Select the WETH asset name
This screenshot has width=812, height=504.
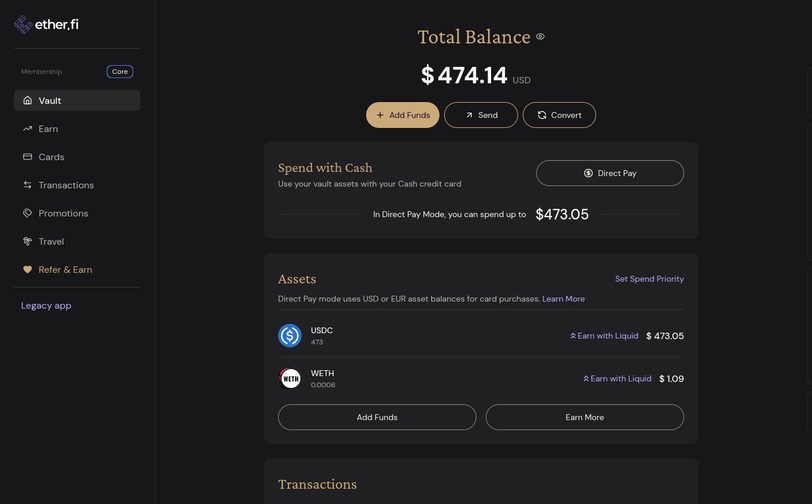(322, 373)
